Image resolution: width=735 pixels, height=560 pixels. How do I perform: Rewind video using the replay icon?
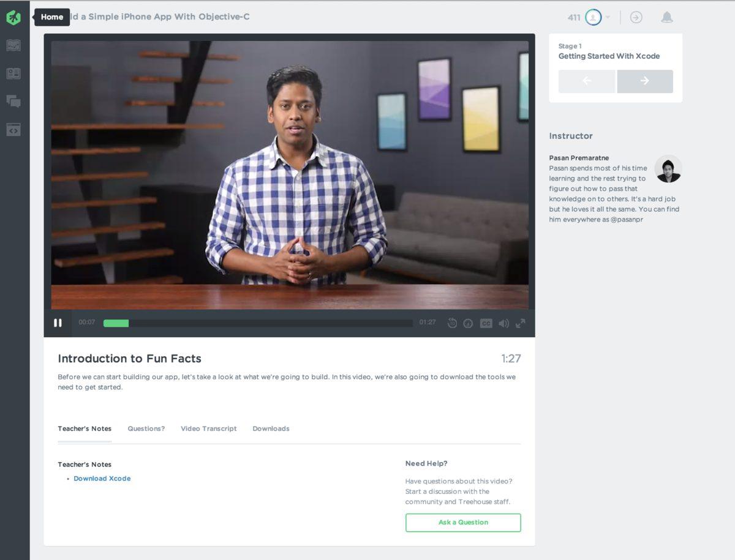pyautogui.click(x=452, y=323)
